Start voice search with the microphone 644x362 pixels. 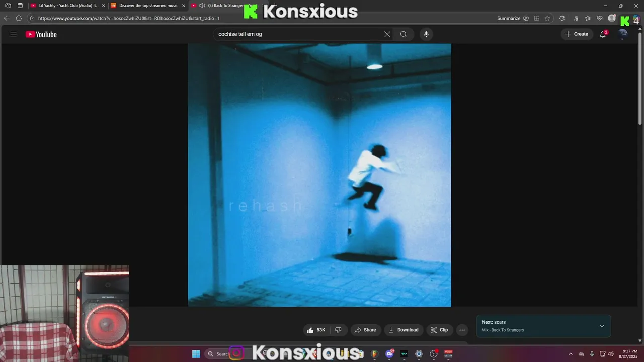click(x=426, y=34)
